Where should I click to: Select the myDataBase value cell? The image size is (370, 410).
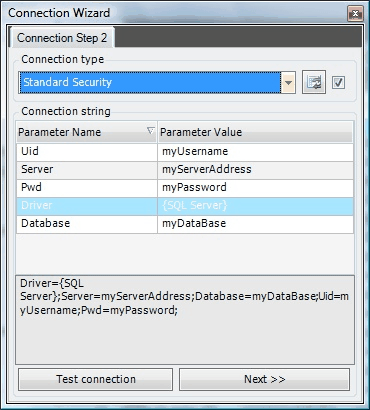click(256, 224)
